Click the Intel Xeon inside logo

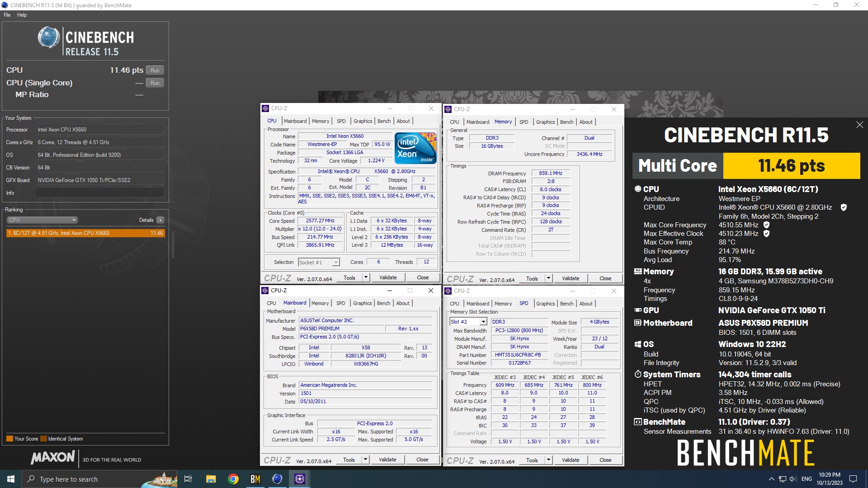pyautogui.click(x=415, y=148)
